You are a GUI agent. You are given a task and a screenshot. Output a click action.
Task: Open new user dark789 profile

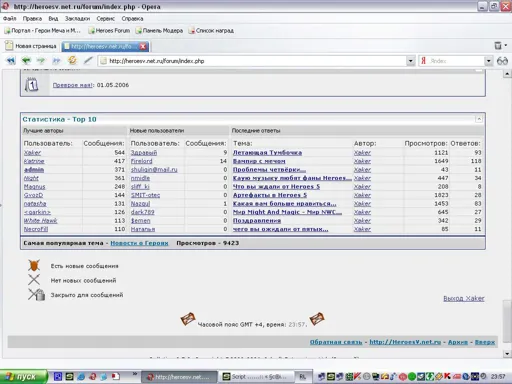coord(142,212)
